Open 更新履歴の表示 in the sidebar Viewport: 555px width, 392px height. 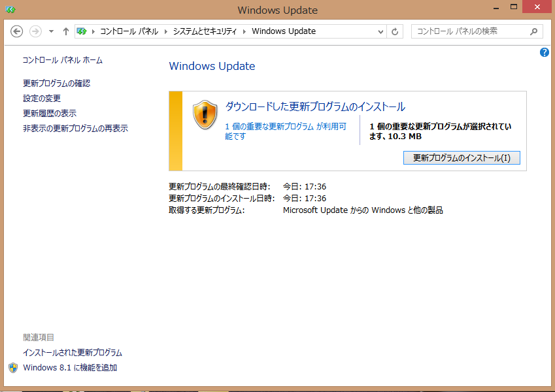click(x=50, y=113)
